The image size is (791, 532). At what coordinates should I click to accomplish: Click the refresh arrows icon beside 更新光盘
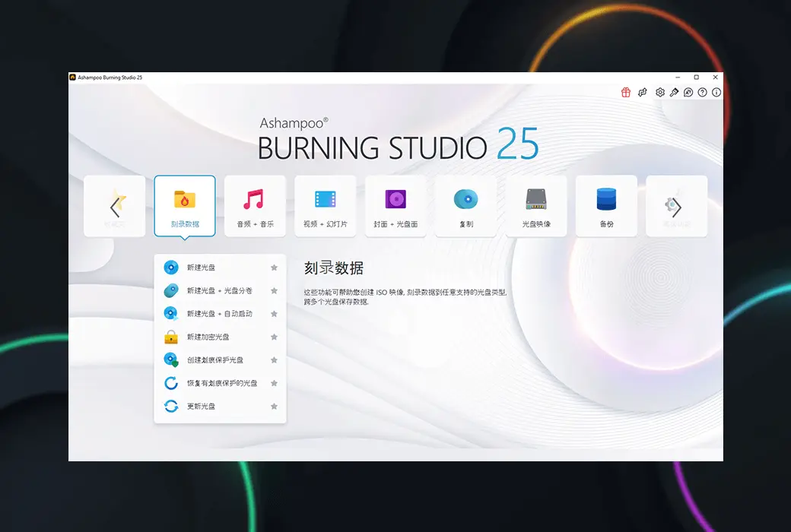pos(171,407)
